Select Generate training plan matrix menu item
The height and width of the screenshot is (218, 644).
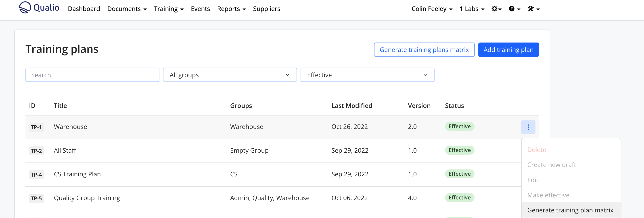click(570, 210)
